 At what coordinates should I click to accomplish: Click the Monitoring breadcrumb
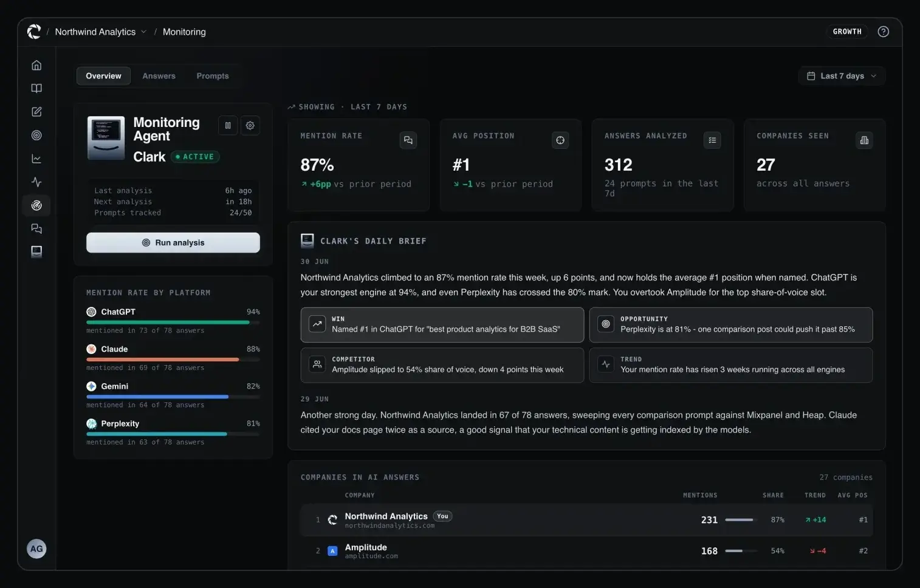tap(184, 32)
